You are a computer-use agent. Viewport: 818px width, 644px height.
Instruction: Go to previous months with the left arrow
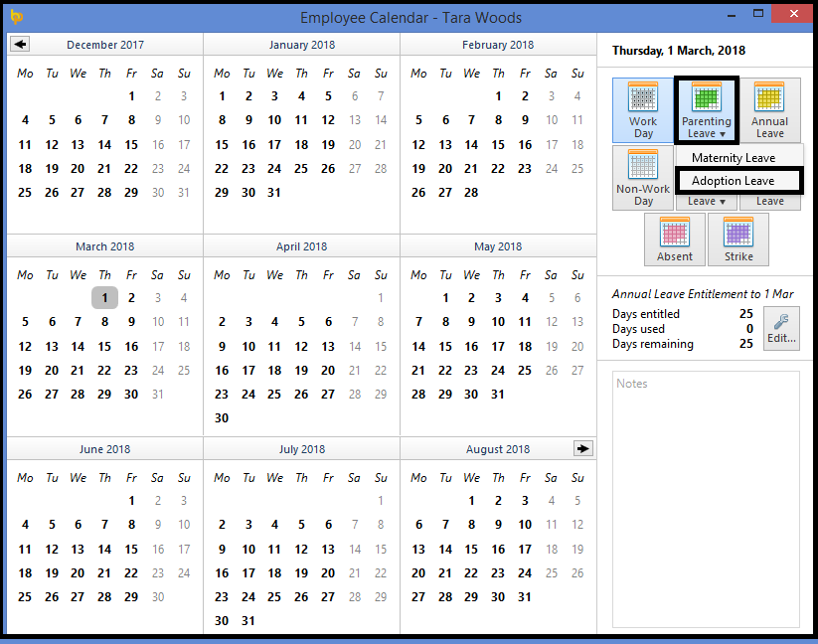tap(20, 45)
